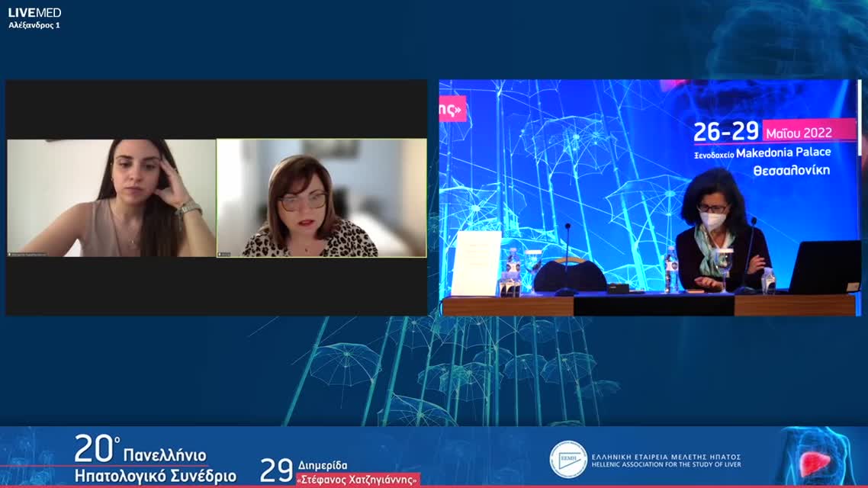
Task: Click the pink tag on the stage feed's left edge
Action: pyautogui.click(x=452, y=108)
